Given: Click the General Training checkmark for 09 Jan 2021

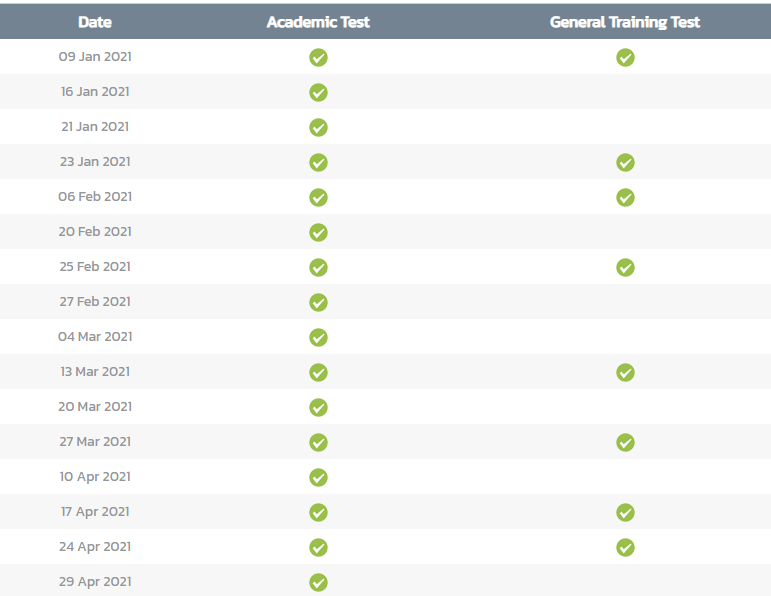Looking at the screenshot, I should tap(625, 58).
